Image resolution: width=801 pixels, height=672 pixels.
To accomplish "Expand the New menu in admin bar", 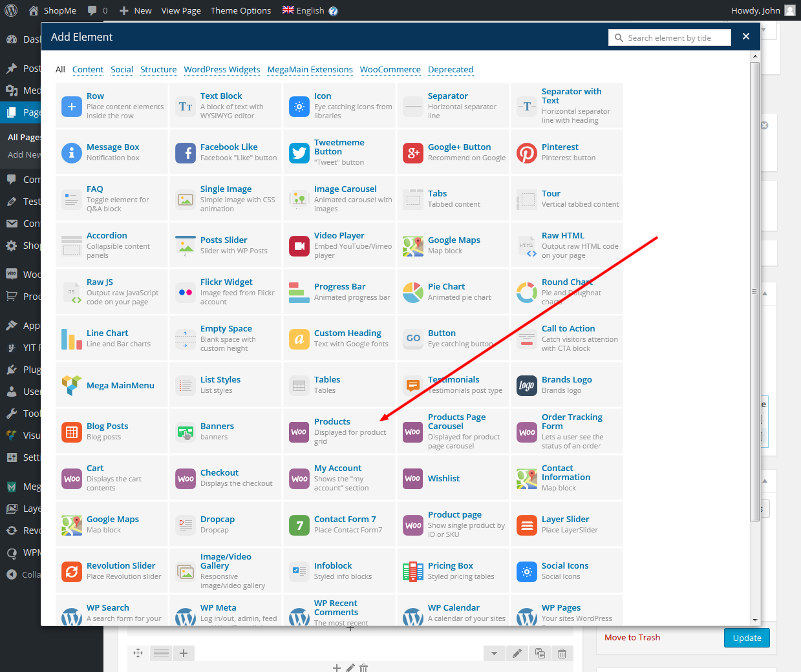I will click(136, 10).
